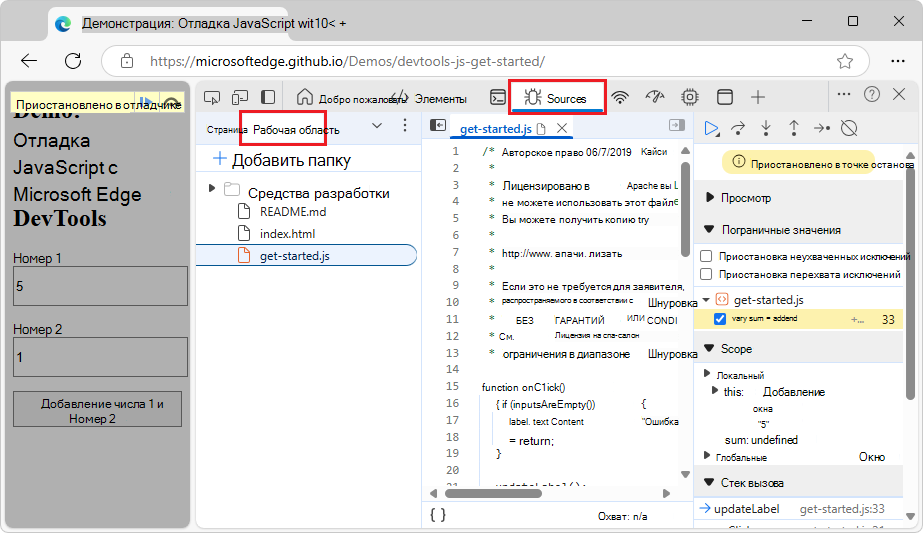Open the Добро пожаловать tab
The height and width of the screenshot is (533, 923).
[x=351, y=98]
